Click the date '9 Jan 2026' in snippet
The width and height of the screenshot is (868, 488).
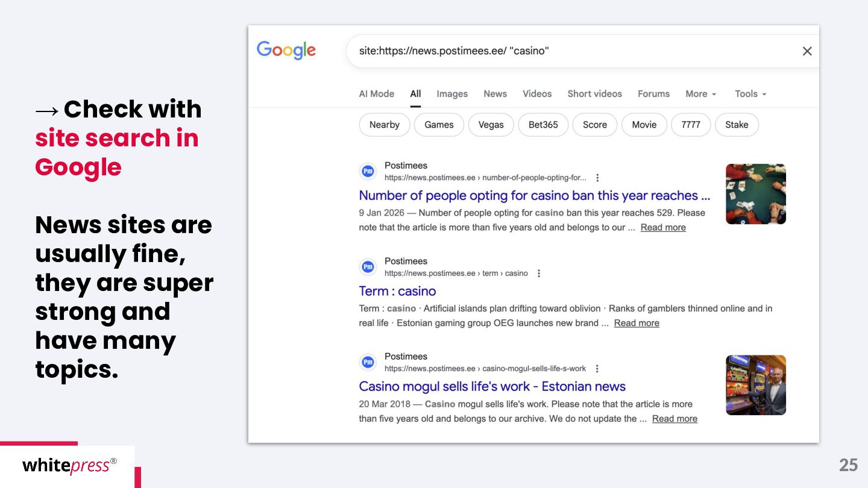382,213
